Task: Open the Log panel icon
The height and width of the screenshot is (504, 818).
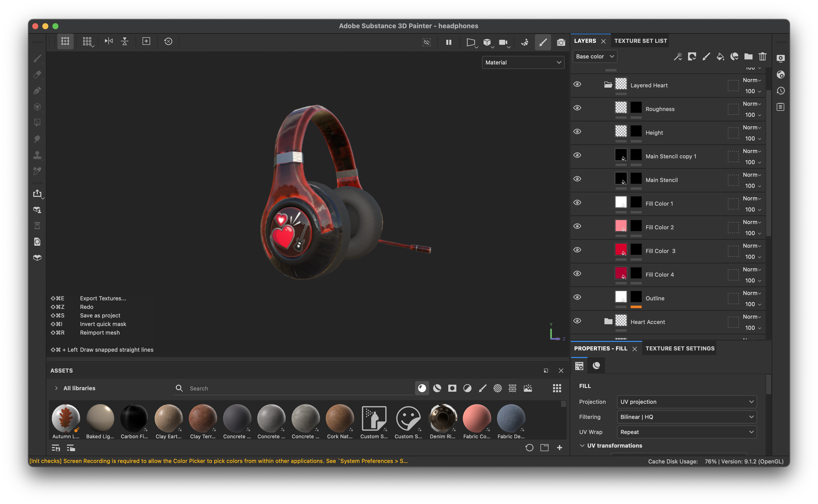Action: click(781, 107)
